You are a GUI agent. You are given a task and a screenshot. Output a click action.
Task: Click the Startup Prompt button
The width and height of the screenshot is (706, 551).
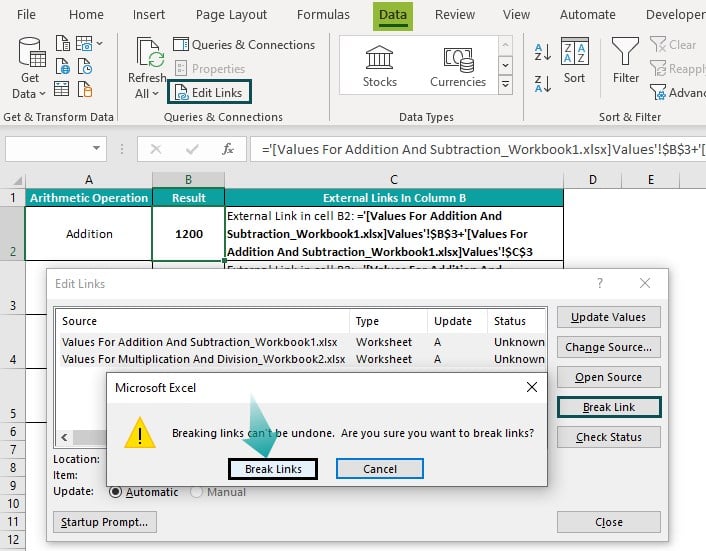104,522
